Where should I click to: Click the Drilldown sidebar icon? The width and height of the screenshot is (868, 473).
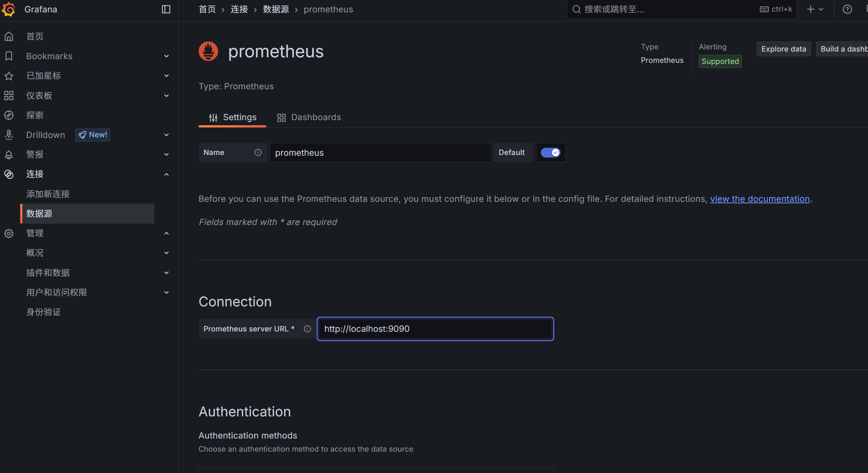pyautogui.click(x=9, y=135)
